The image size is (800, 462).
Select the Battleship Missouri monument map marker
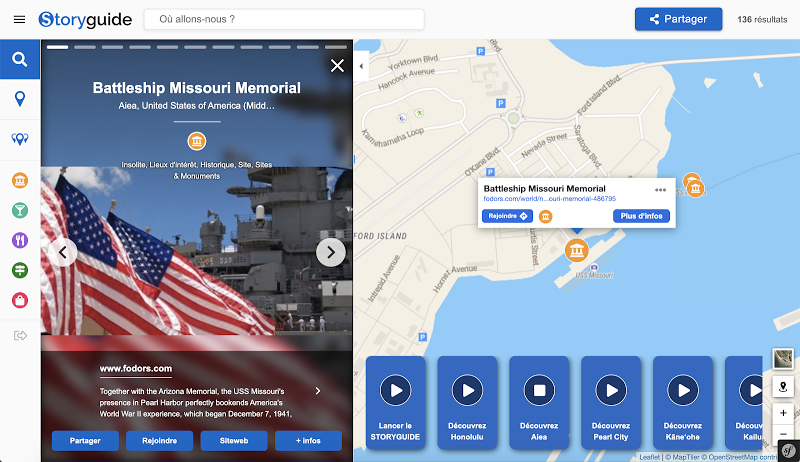coord(577,250)
